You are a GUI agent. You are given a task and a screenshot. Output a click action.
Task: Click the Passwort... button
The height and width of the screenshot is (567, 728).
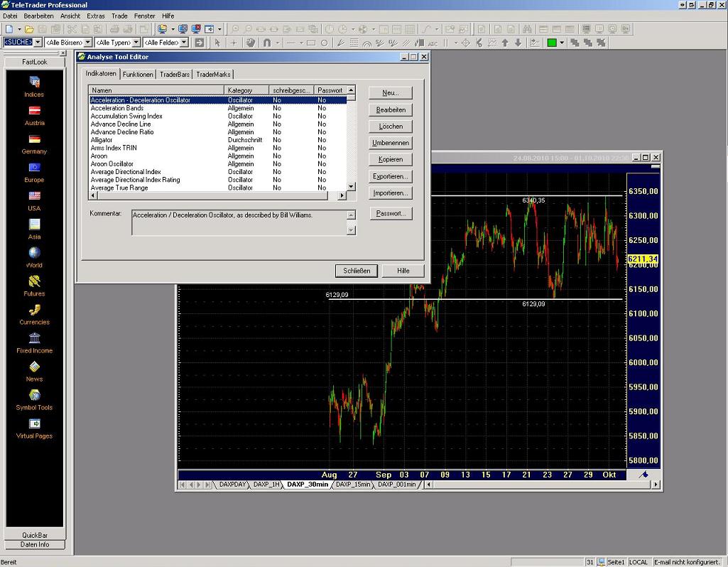pyautogui.click(x=391, y=214)
